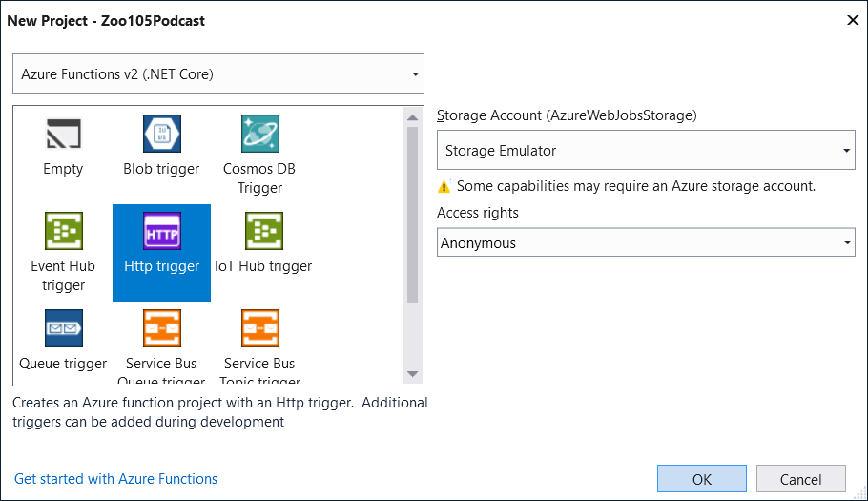Open Get started with Azure Functions link

(115, 479)
